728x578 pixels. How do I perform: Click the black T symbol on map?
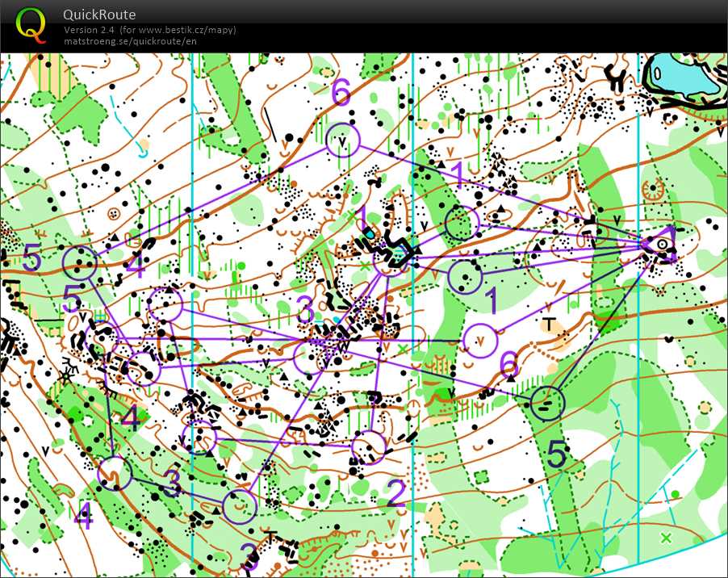click(x=550, y=325)
